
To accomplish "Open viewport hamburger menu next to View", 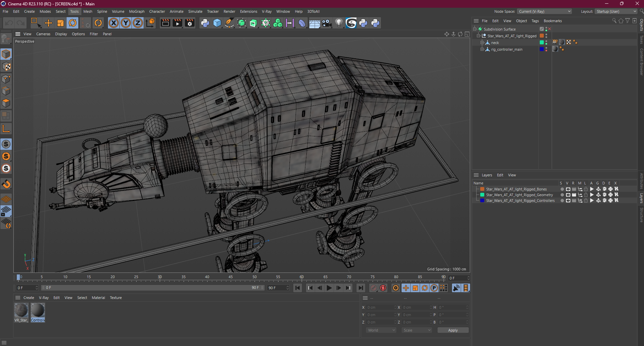I will pos(18,34).
